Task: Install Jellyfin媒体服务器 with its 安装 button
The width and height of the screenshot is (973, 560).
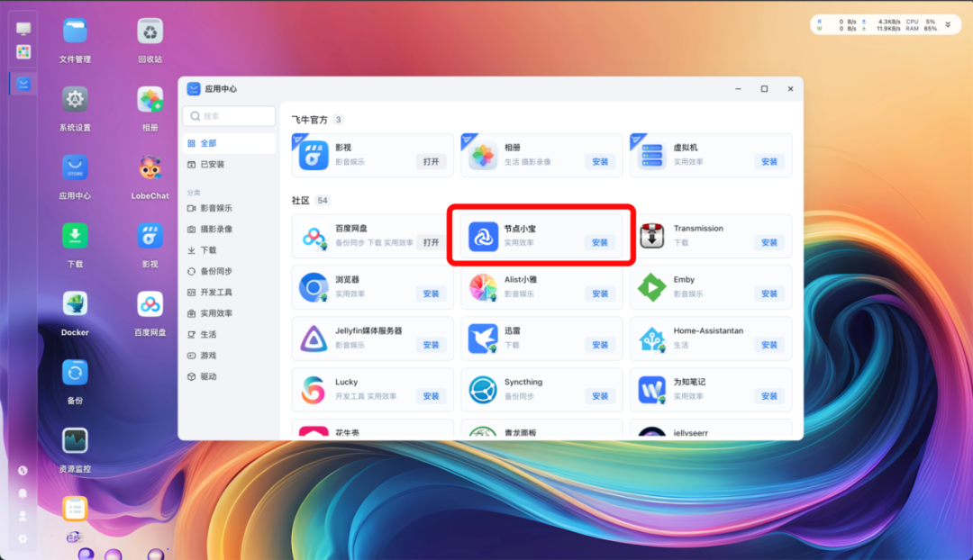Action: (432, 345)
